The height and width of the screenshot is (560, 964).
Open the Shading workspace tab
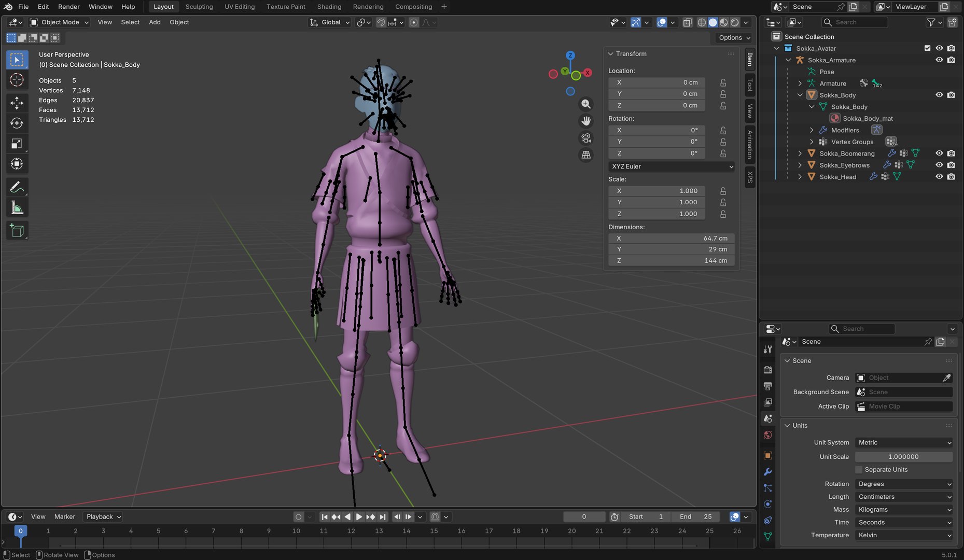(x=329, y=7)
